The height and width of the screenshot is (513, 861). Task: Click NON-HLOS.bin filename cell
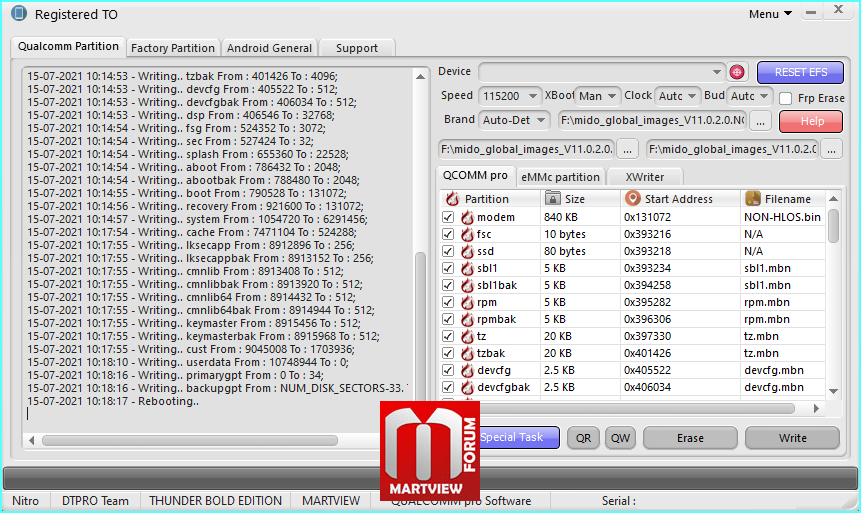(782, 218)
